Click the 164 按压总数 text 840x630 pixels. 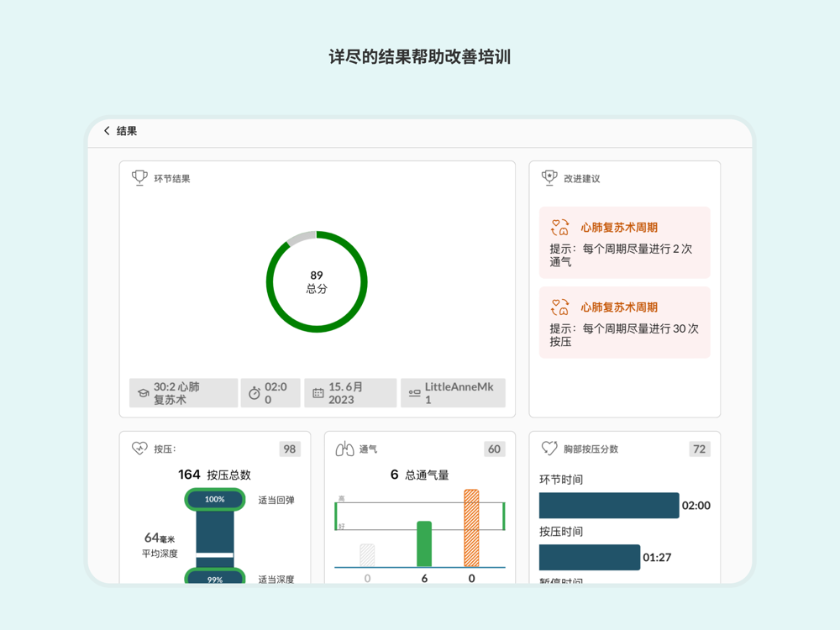pos(214,475)
